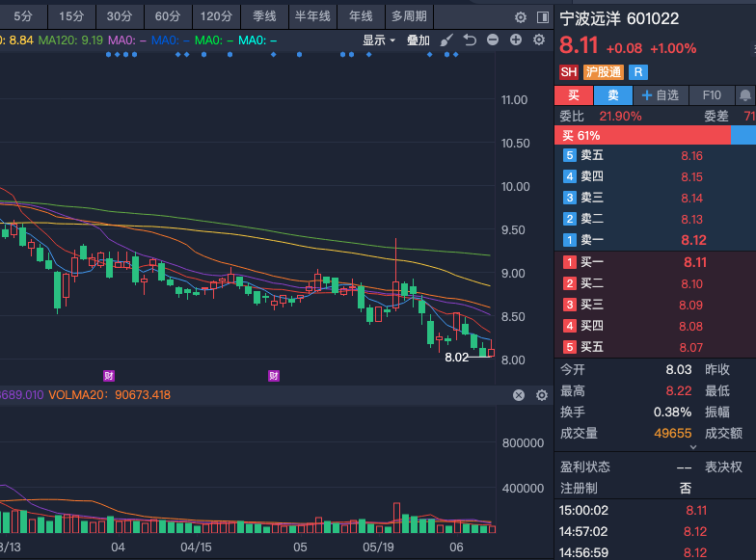Screen dimensions: 756x560
Task: Click the 15:00:02 trade tick row
Action: 656,511
